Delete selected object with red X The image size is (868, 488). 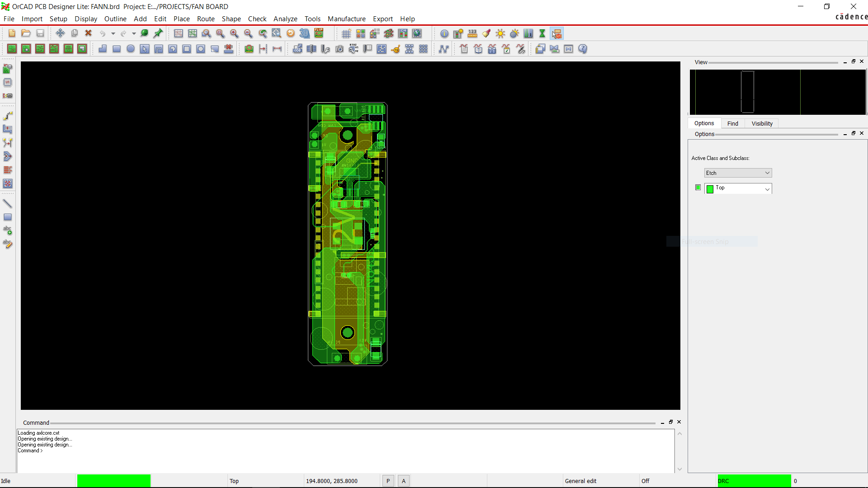(x=89, y=33)
